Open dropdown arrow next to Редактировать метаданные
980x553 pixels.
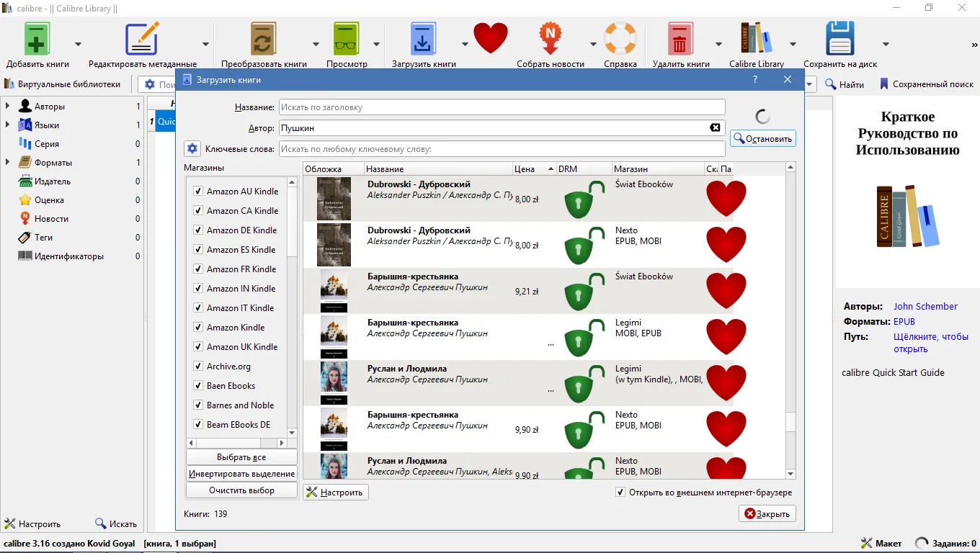tap(205, 43)
